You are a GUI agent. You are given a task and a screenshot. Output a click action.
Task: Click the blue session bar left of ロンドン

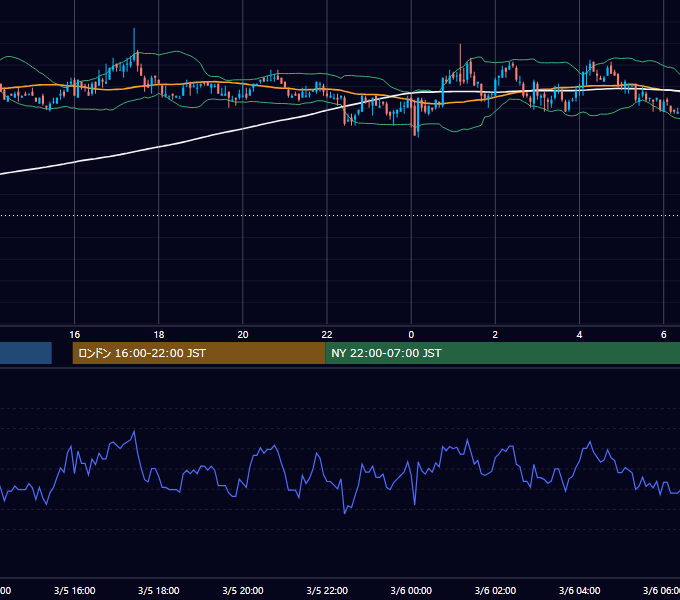coord(26,353)
